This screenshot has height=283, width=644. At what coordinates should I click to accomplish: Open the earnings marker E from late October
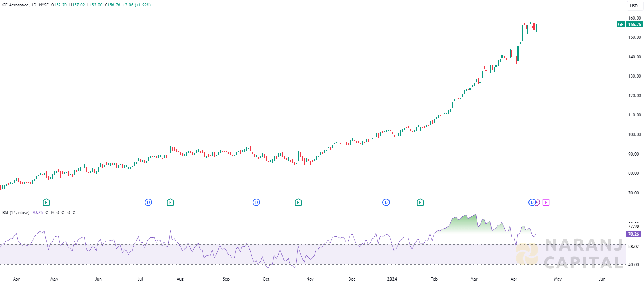(x=298, y=203)
